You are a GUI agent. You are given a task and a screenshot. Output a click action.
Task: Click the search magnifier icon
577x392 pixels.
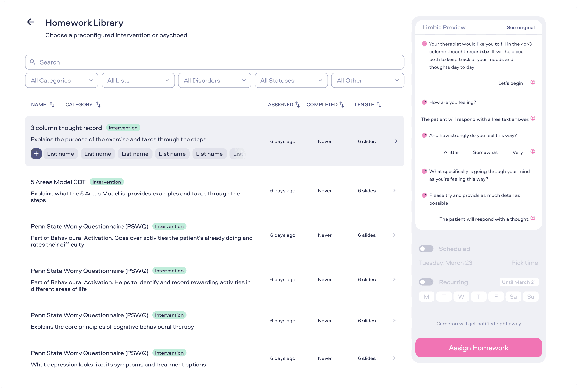point(33,62)
